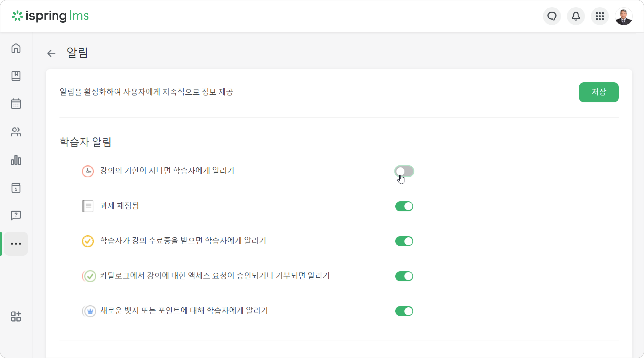Open the apps grid icon in header

[x=600, y=16]
